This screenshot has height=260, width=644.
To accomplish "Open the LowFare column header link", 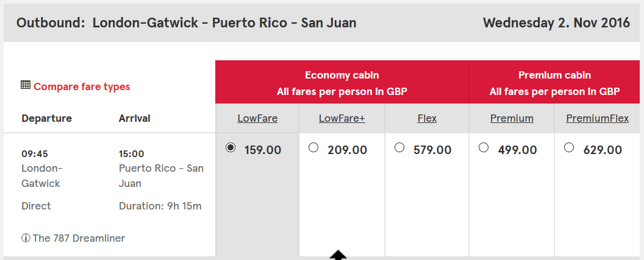I will (257, 119).
